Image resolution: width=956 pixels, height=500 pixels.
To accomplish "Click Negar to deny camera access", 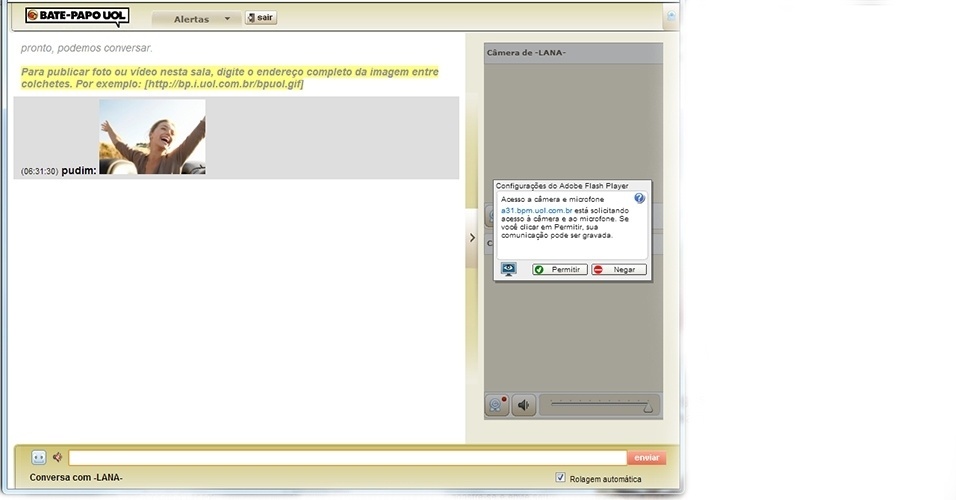I will click(x=618, y=270).
